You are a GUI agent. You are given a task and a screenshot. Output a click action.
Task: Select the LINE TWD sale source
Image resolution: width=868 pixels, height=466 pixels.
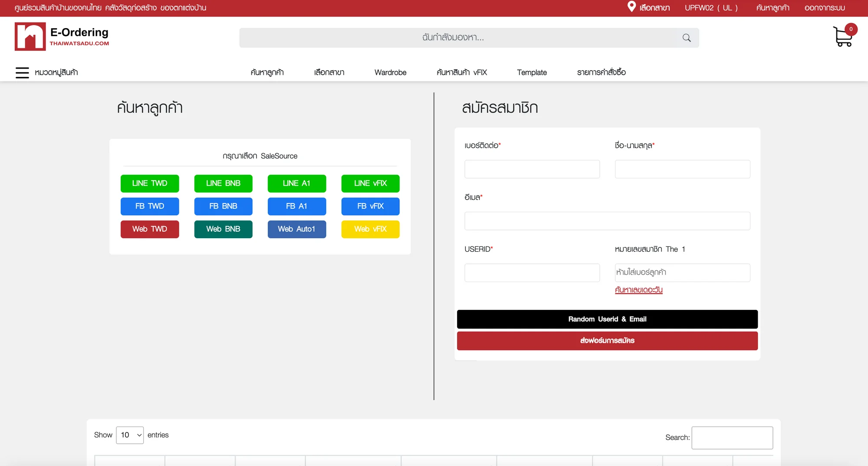[150, 184]
